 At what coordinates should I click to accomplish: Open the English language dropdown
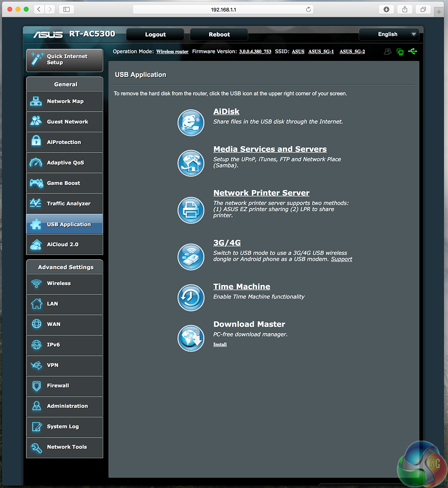[x=389, y=34]
